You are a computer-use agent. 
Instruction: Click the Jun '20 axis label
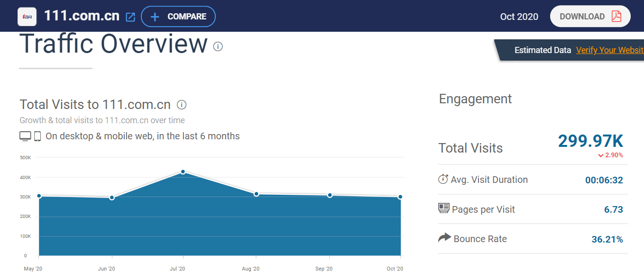point(106,269)
